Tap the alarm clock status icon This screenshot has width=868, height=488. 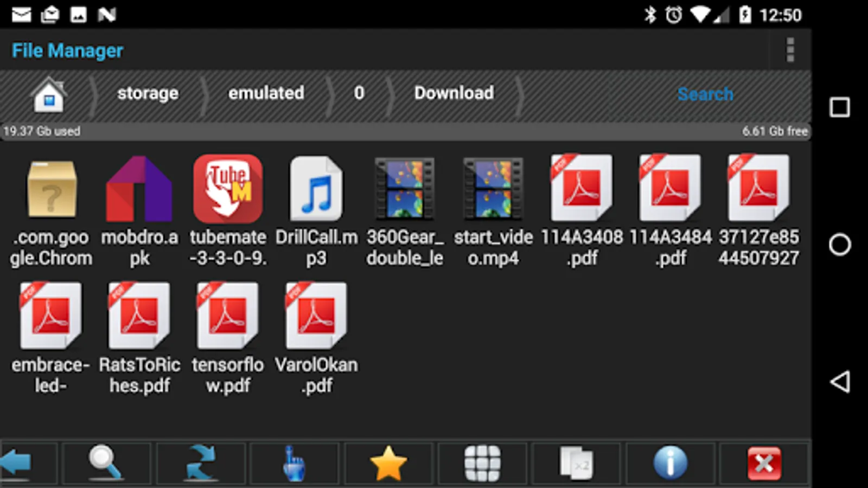(674, 15)
